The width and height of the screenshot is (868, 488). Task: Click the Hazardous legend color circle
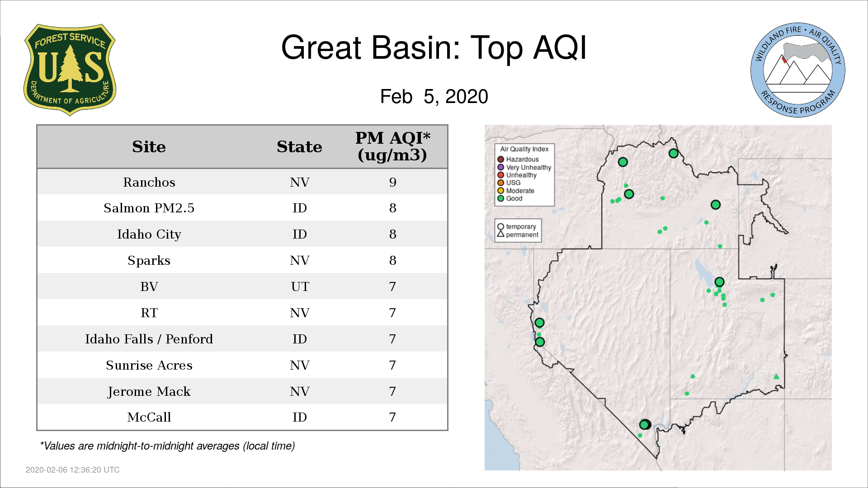501,160
